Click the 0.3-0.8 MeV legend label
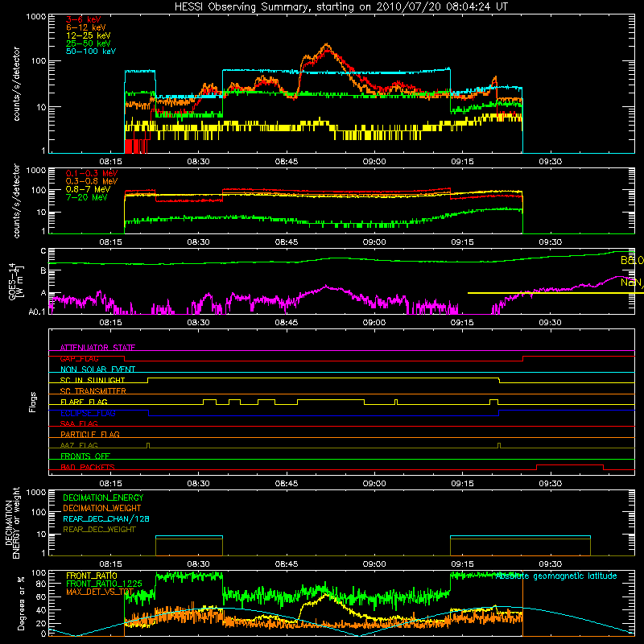Viewport: 644px width, 644px height. click(x=92, y=181)
